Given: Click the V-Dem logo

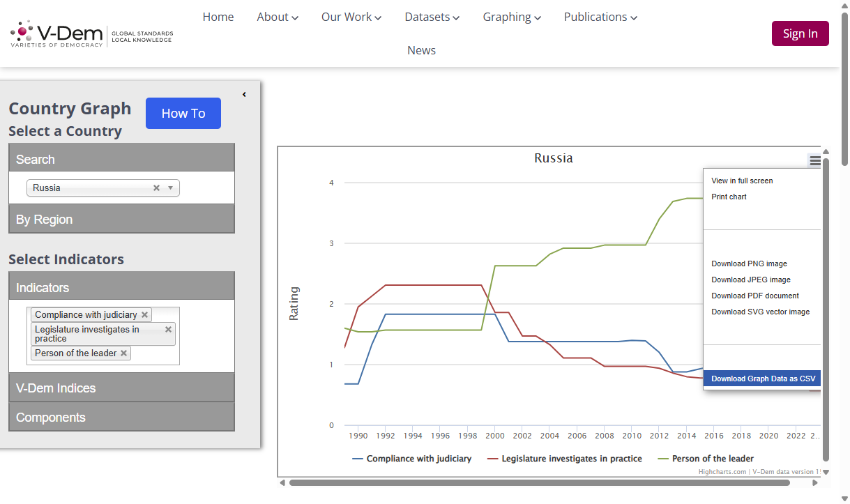Looking at the screenshot, I should 91,33.
